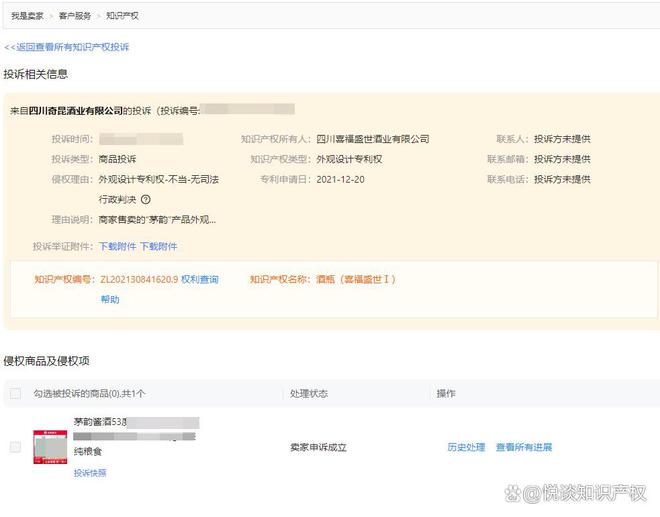View the 投诉快照 snapshot link
The image size is (660, 517).
tap(90, 473)
